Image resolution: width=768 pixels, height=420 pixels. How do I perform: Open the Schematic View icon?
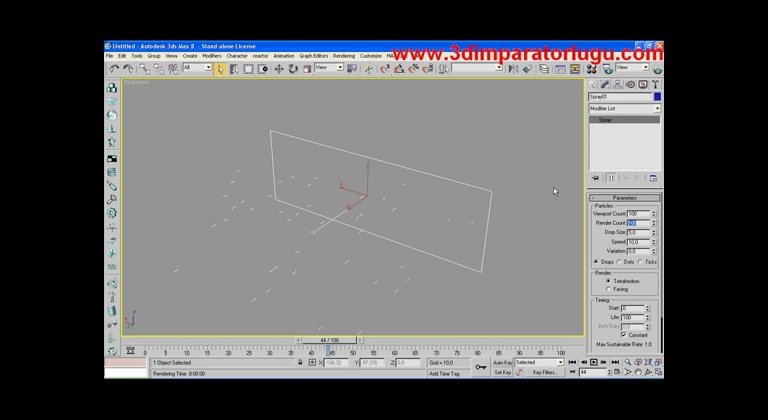click(x=574, y=69)
